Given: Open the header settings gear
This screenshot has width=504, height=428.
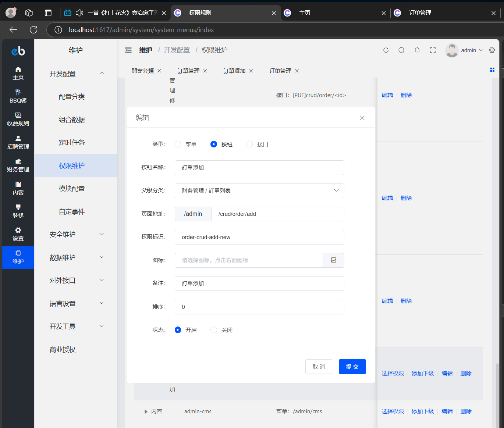Looking at the screenshot, I should (492, 50).
